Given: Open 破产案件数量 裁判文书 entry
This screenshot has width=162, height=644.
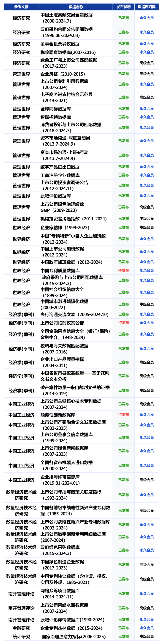Looking at the screenshot, I should tap(75, 391).
